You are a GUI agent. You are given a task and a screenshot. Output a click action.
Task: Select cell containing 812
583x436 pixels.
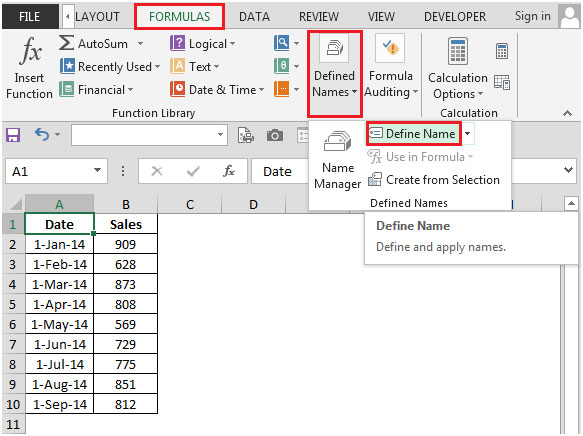(126, 404)
